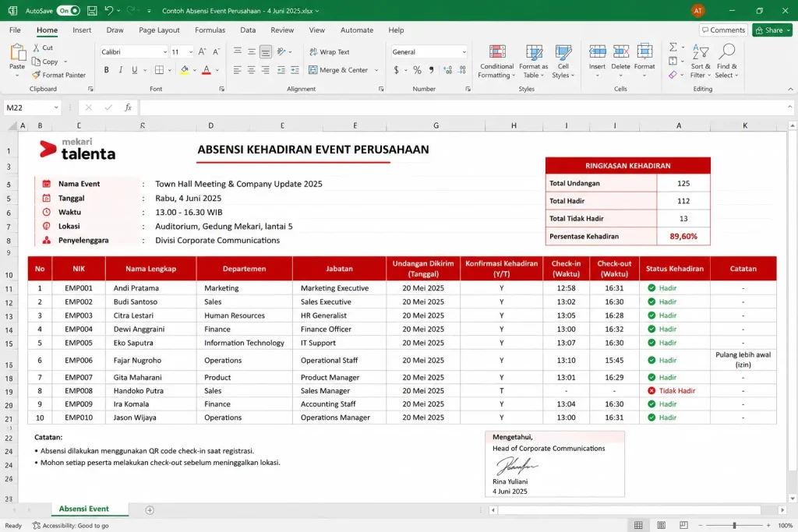The image size is (798, 532).
Task: Click Decrease Indent icon
Action: [x=281, y=70]
